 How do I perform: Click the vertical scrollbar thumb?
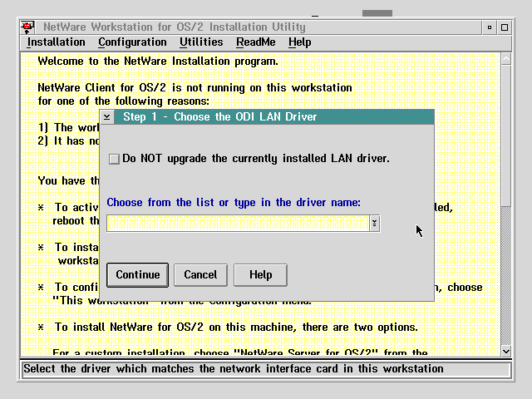pos(506,135)
